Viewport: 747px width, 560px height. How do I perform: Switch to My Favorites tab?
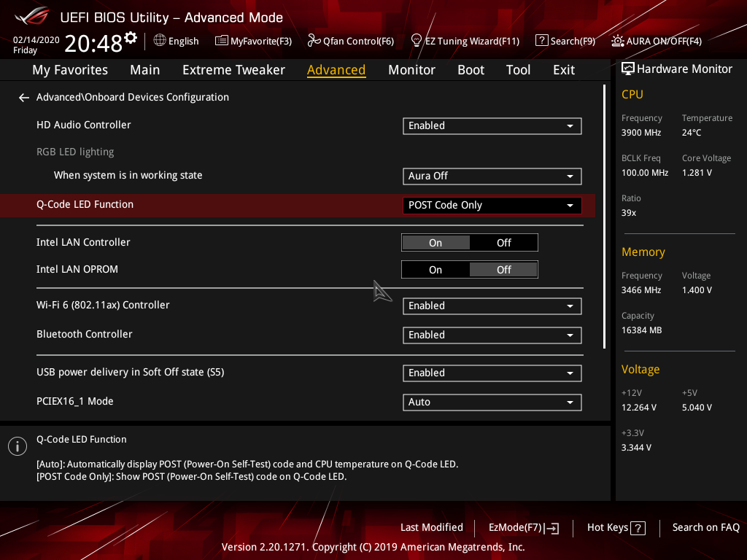(x=70, y=70)
